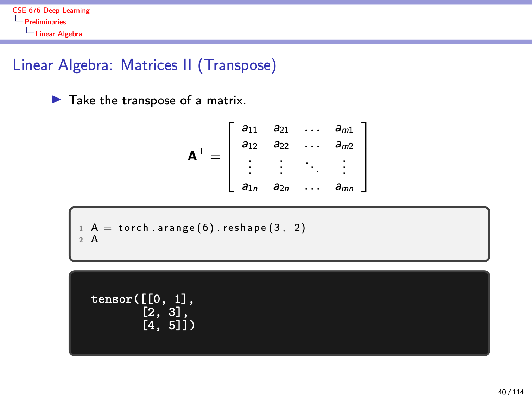Click the diagonal dots in the matrix
This screenshot has height=399, width=532.
point(312,166)
